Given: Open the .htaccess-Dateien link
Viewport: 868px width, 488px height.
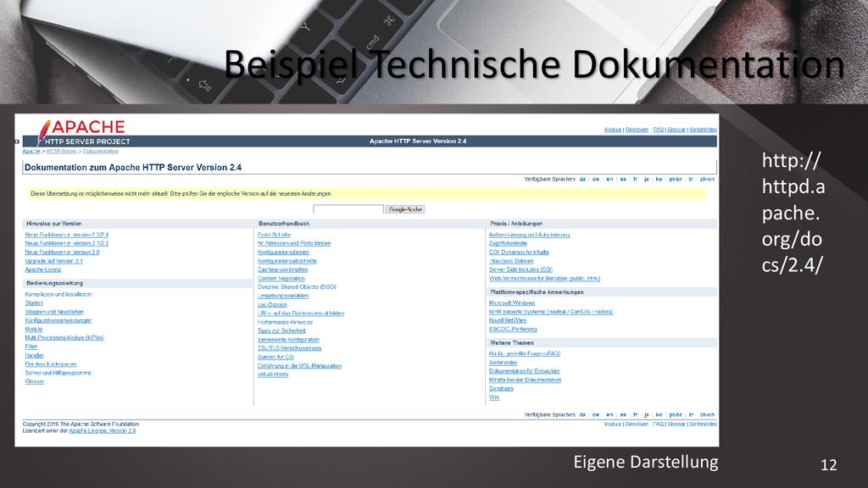Looking at the screenshot, I should (511, 261).
